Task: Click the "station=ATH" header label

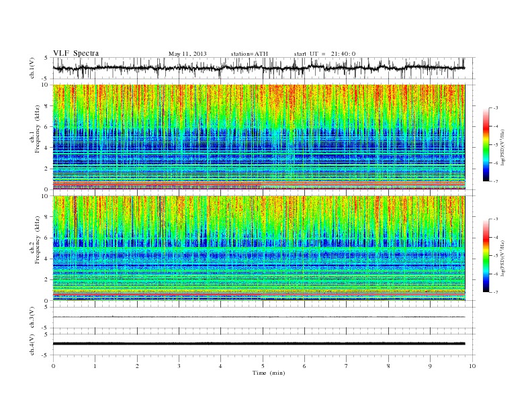Action: coord(249,54)
